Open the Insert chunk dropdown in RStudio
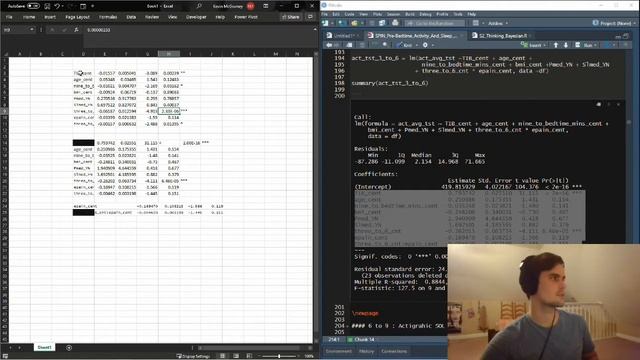 coord(533,45)
